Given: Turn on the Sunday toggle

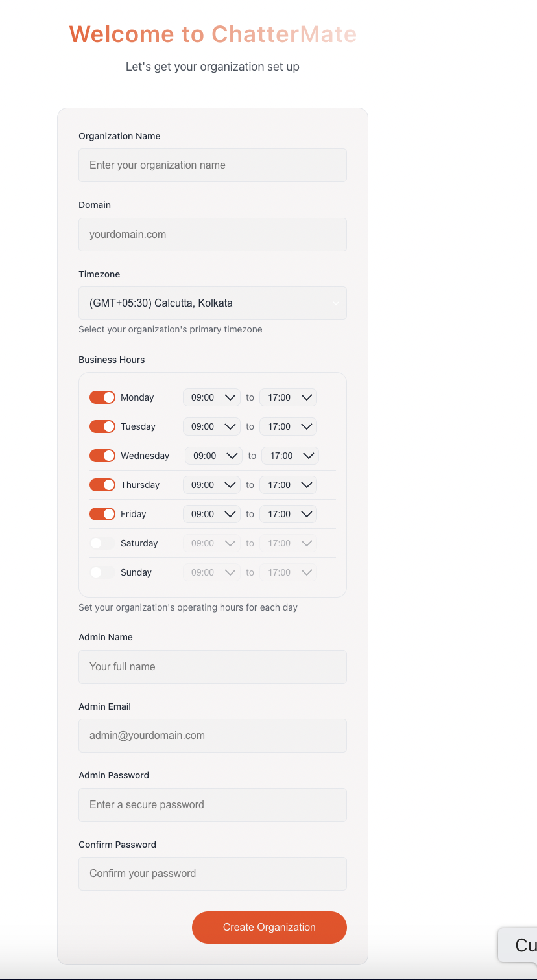Looking at the screenshot, I should click(x=102, y=572).
